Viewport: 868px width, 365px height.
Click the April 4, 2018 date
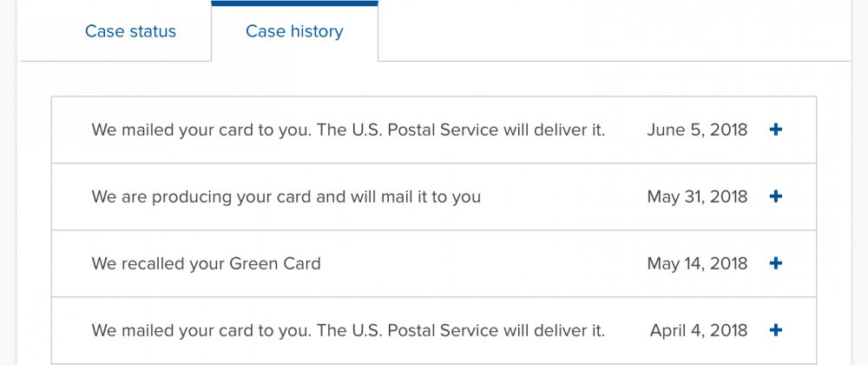tap(698, 330)
